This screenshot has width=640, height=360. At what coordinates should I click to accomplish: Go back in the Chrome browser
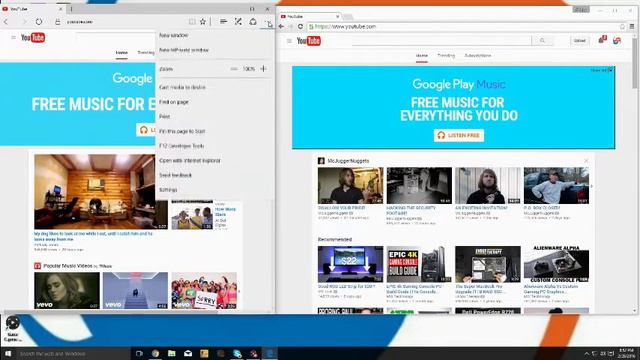click(x=281, y=27)
